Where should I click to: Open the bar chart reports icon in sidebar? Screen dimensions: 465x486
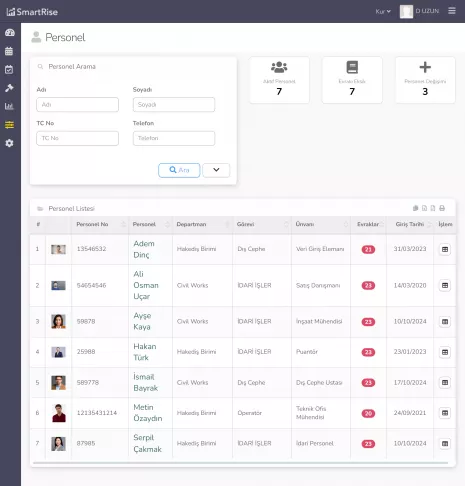pyautogui.click(x=9, y=106)
